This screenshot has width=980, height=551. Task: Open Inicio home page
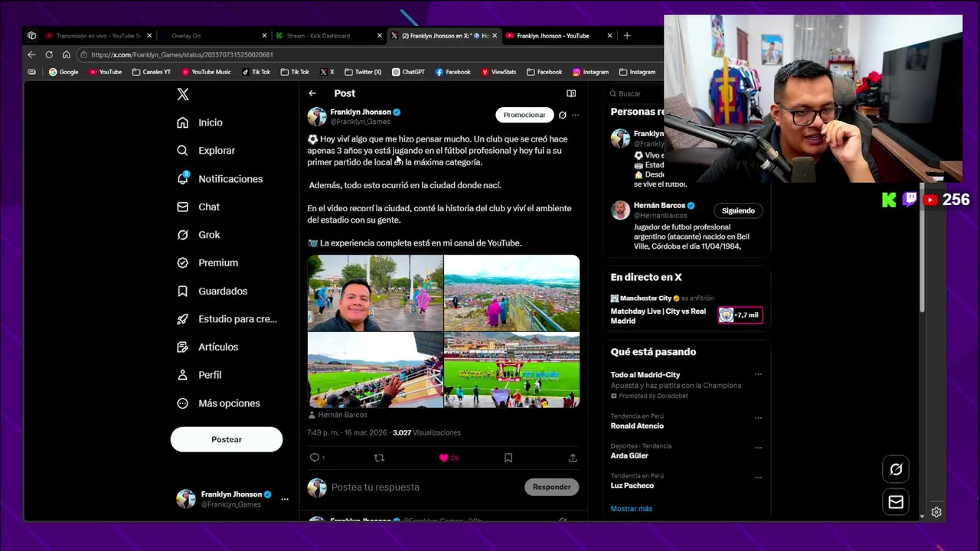[200, 122]
